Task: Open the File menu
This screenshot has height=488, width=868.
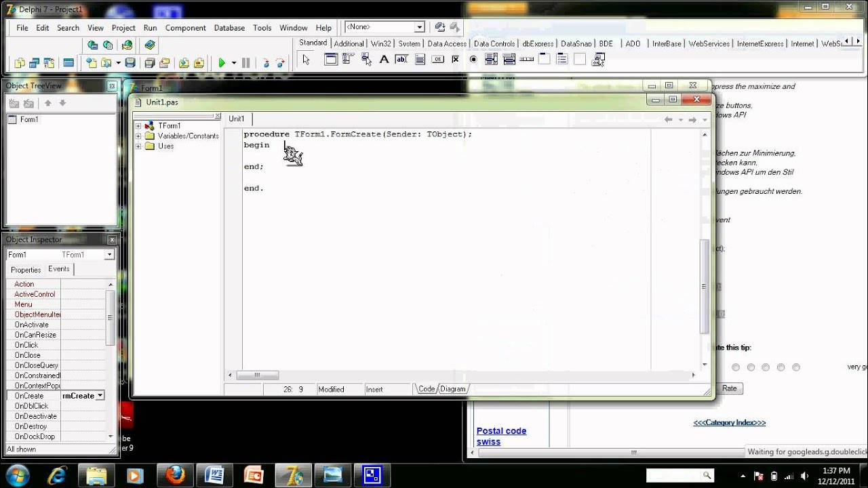Action: [x=22, y=28]
